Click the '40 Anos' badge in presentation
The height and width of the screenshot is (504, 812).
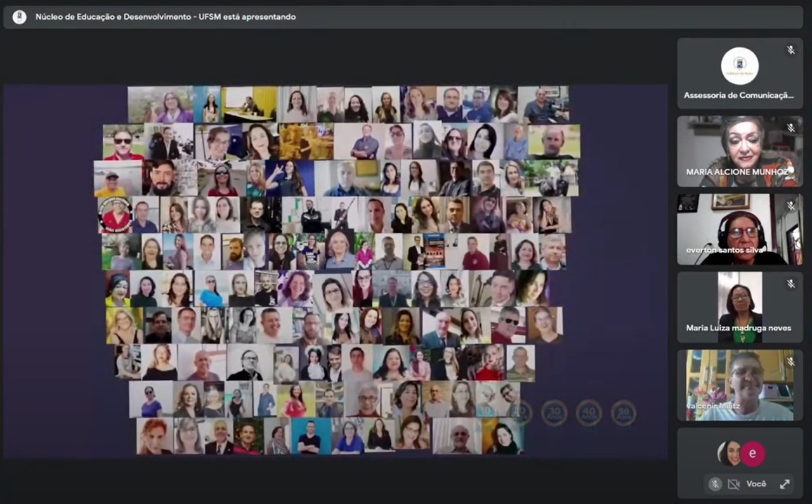click(x=589, y=413)
